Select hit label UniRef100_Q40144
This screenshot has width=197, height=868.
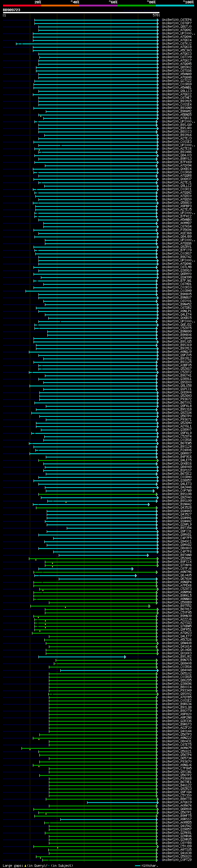point(177,731)
